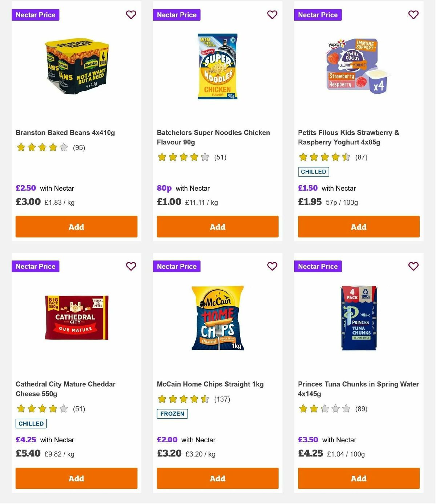Click the review count link for McCain Home Chips
The width and height of the screenshot is (436, 504).
pos(222,399)
